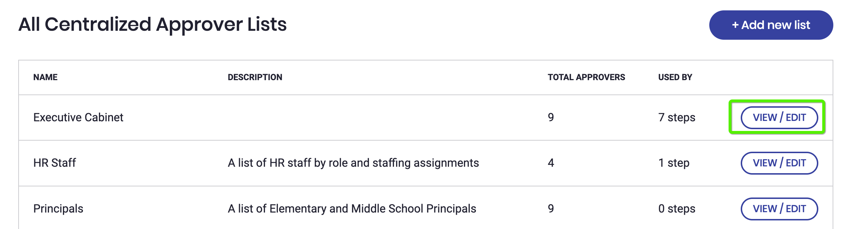Click the TOTAL APPROVERS column header
Image resolution: width=868 pixels, height=229 pixels.
[586, 77]
